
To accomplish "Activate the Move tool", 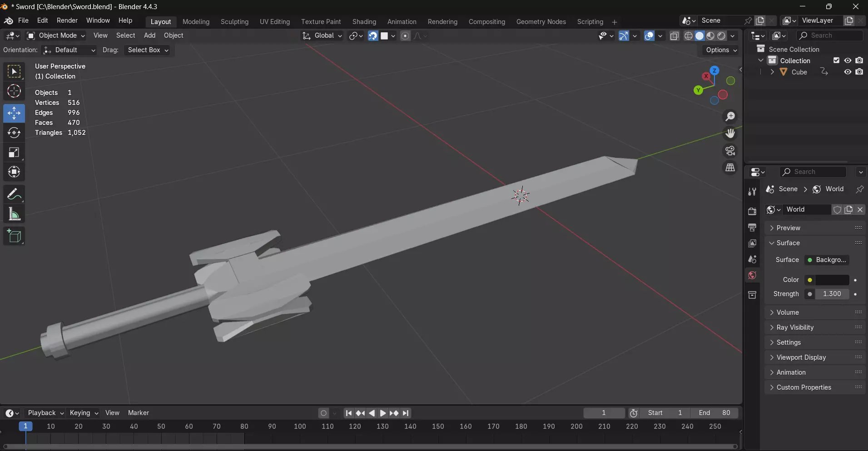I will tap(14, 113).
